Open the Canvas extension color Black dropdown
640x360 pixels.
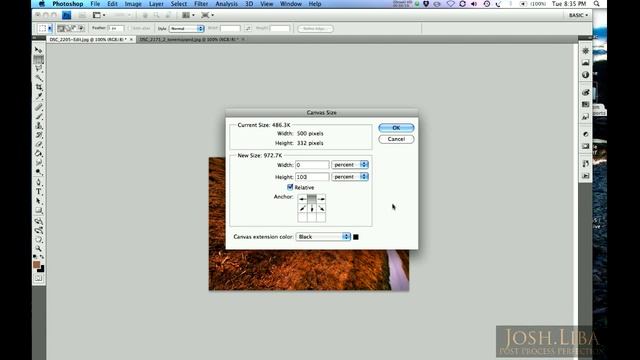pyautogui.click(x=323, y=237)
